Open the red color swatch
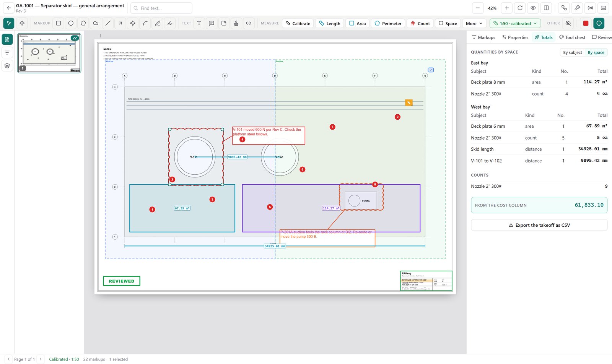The image size is (612, 364). point(586,23)
